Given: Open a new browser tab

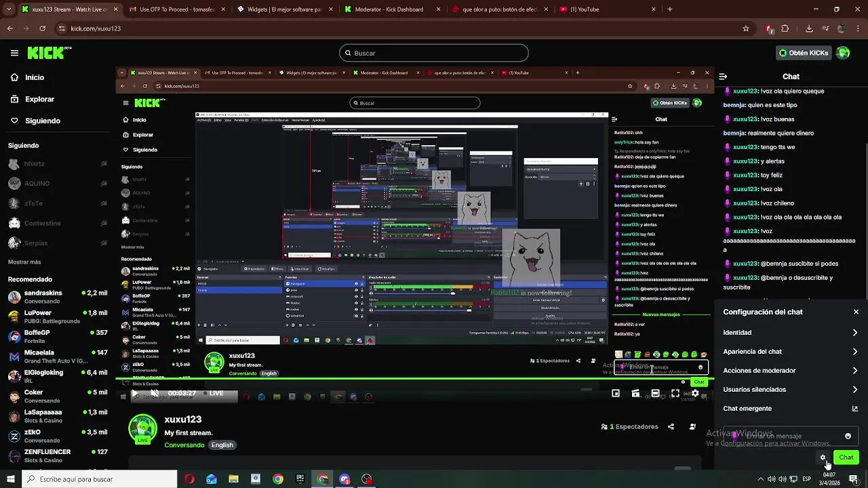Looking at the screenshot, I should point(670,9).
